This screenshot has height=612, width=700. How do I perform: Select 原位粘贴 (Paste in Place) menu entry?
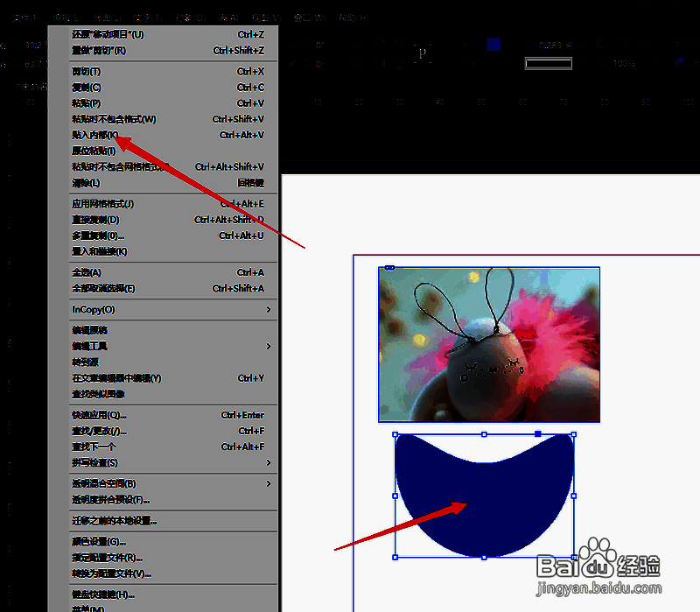[x=94, y=151]
